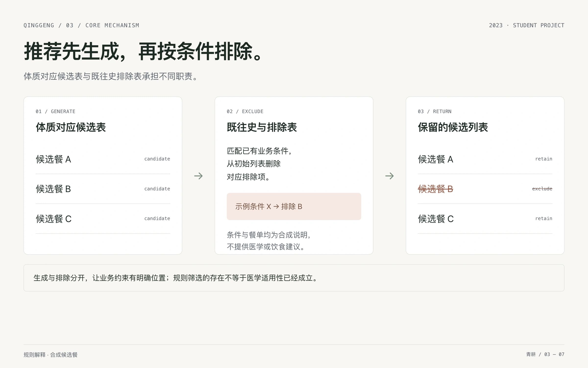Click the 'candidate' tag beside 候选餐 A

(x=157, y=159)
